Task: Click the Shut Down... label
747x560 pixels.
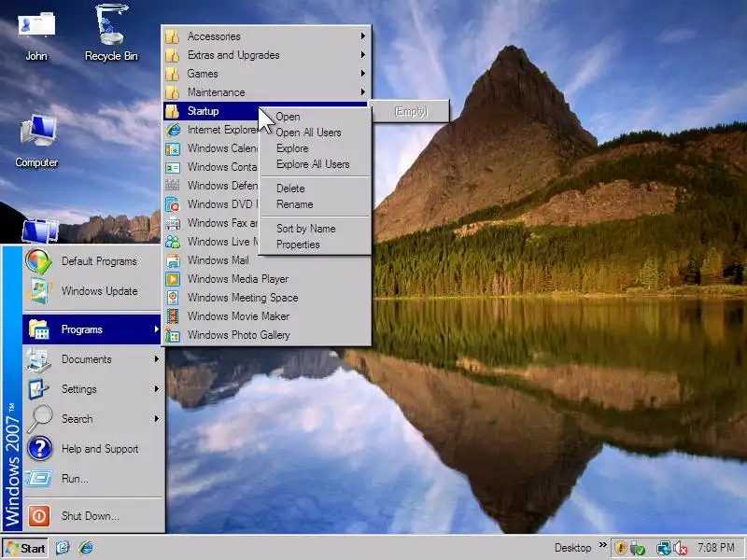Action: (90, 516)
